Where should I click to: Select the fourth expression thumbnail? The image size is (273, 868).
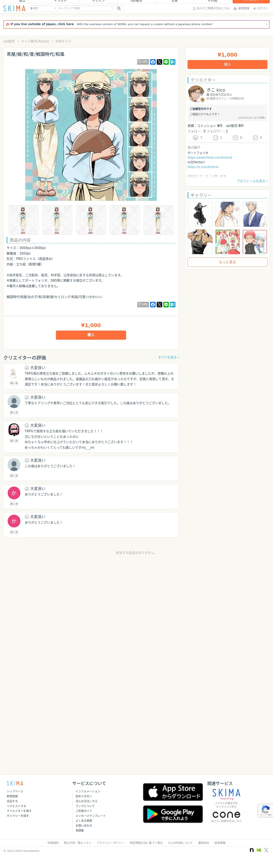(x=125, y=220)
